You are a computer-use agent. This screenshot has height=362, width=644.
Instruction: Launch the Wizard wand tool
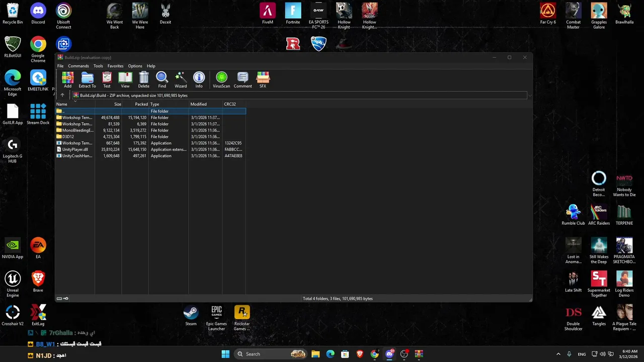click(181, 80)
